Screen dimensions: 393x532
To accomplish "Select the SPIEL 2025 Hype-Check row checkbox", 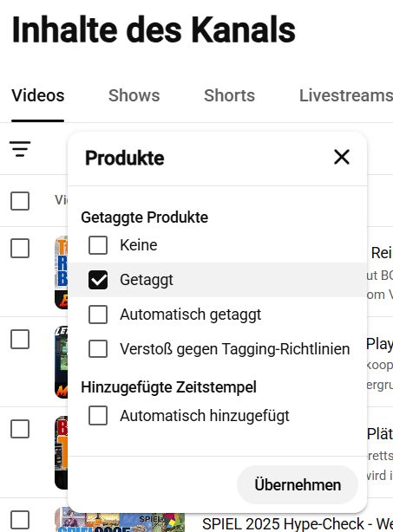I will click(20, 520).
